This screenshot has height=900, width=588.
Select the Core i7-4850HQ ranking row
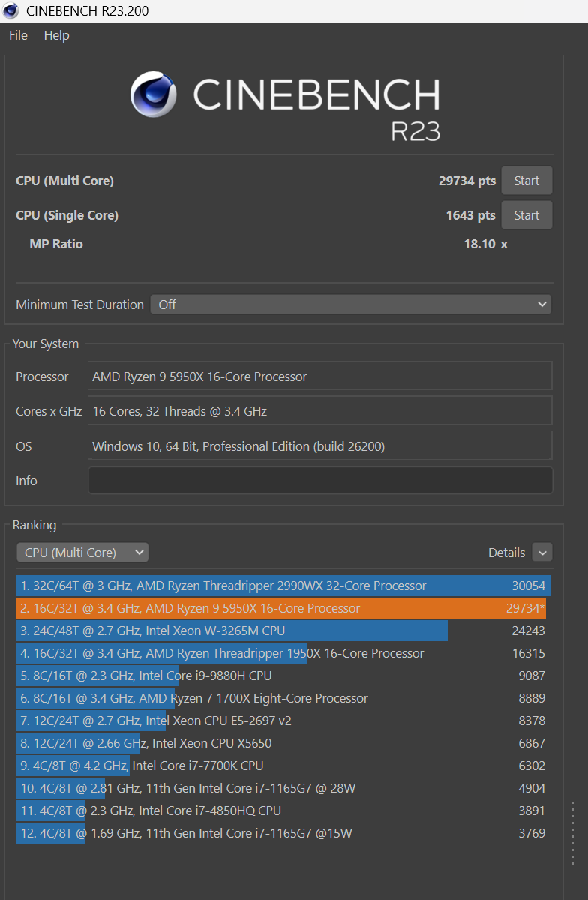point(283,811)
